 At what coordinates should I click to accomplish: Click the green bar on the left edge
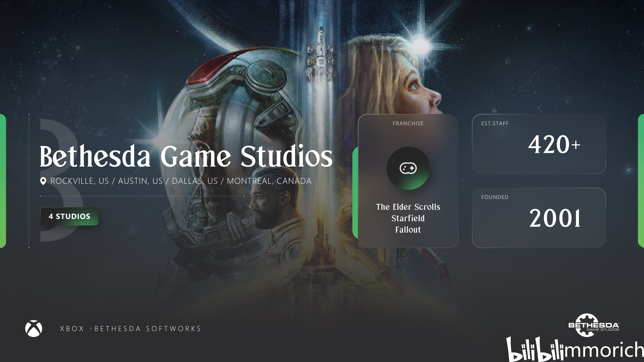[x=3, y=181]
